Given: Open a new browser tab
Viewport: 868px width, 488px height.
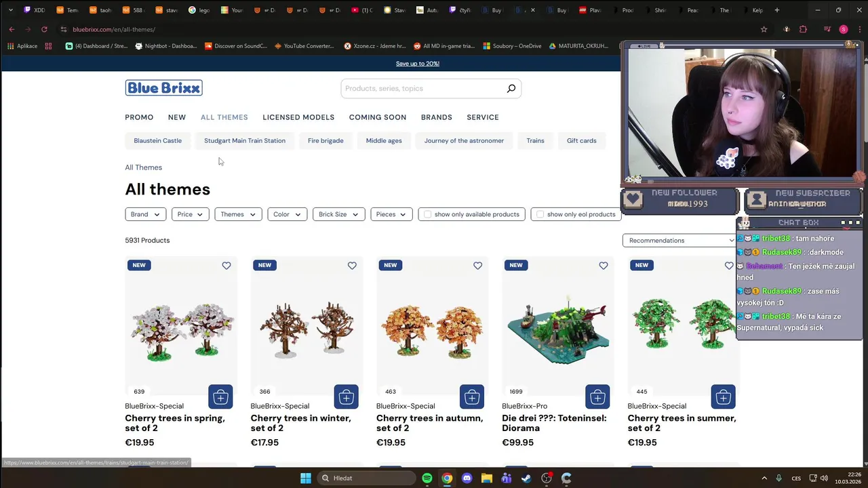Looking at the screenshot, I should pos(777,10).
